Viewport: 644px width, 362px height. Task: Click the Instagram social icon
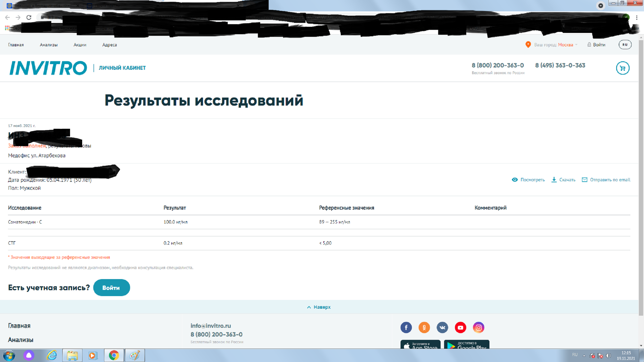tap(478, 327)
